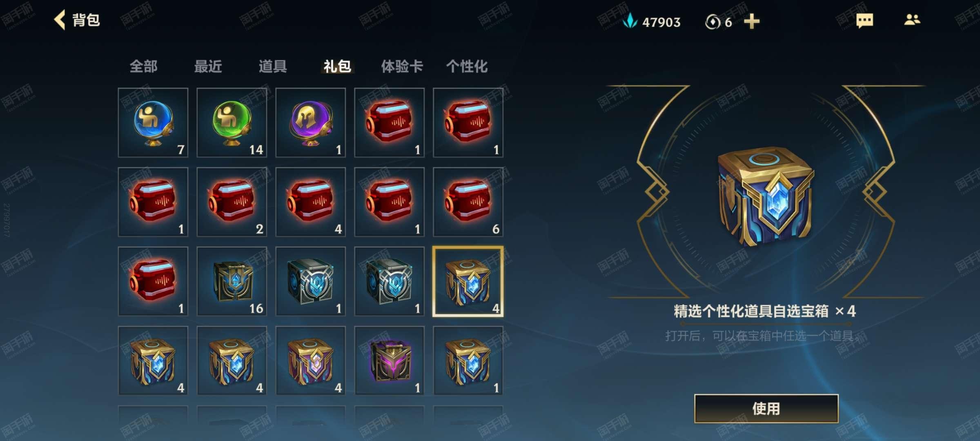Screen dimensions: 980x441
Task: Select the green orb item with count 14
Action: [232, 122]
